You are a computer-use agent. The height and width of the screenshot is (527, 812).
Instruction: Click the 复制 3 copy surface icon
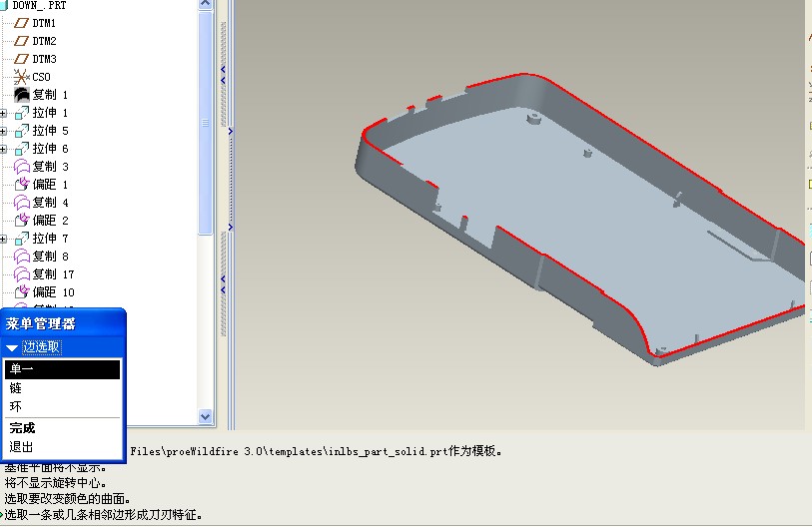click(21, 167)
